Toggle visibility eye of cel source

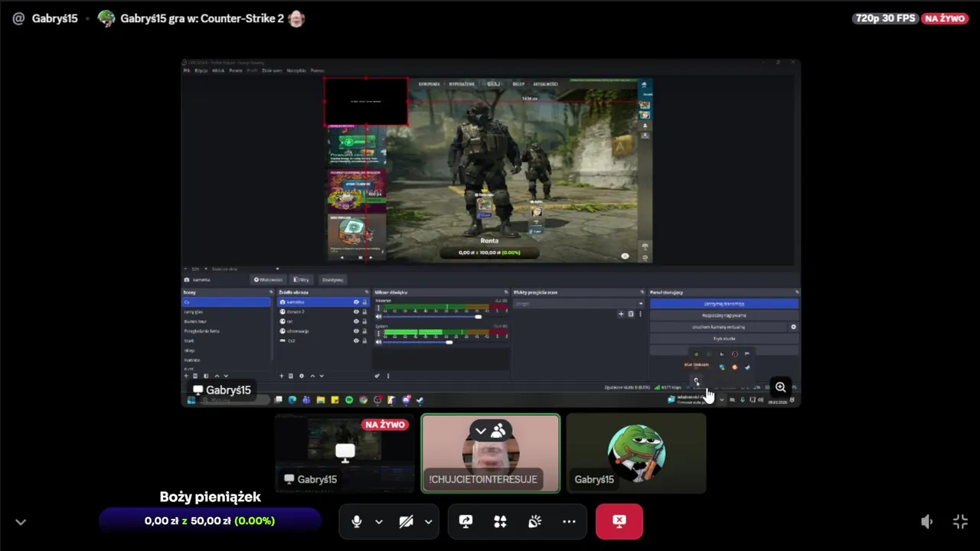(356, 321)
